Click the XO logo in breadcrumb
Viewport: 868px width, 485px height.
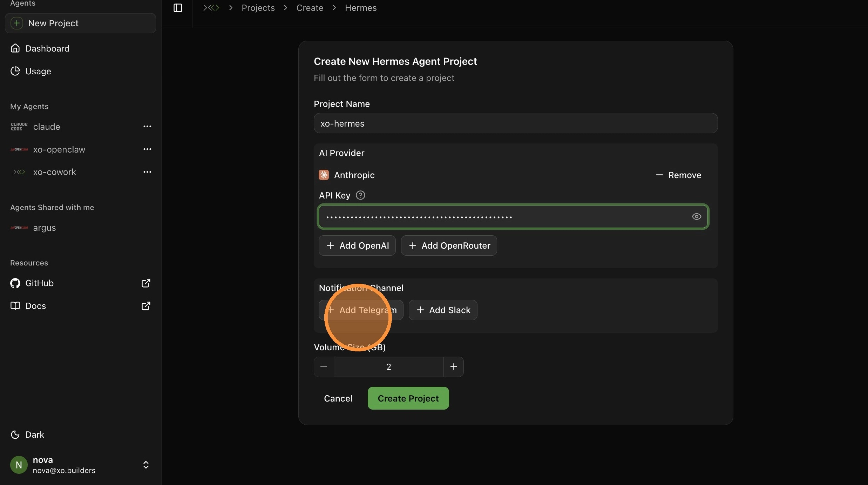pos(211,8)
